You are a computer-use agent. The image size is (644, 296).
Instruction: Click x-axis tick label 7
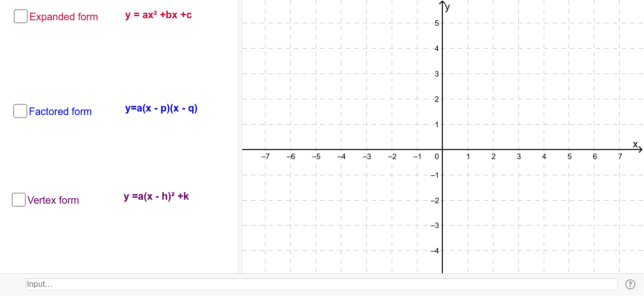620,157
